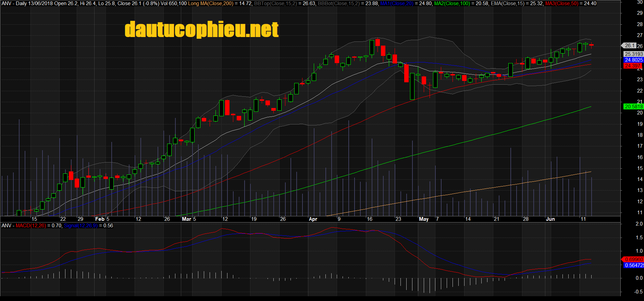644x301 pixels.
Task: Click the blue 0.5647 signal value tag
Action: coord(633,265)
